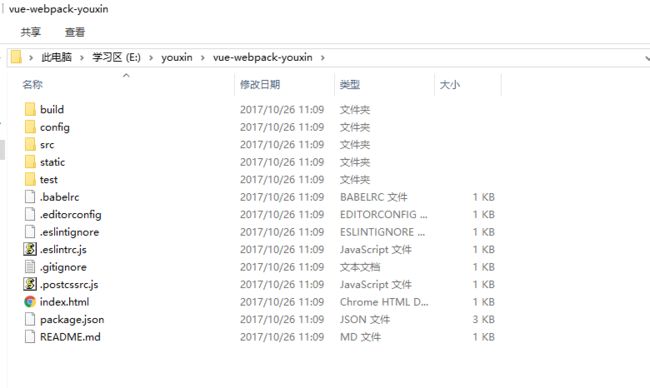The height and width of the screenshot is (388, 650).
Task: Select the .postcssrc.js file name
Action: click(69, 285)
